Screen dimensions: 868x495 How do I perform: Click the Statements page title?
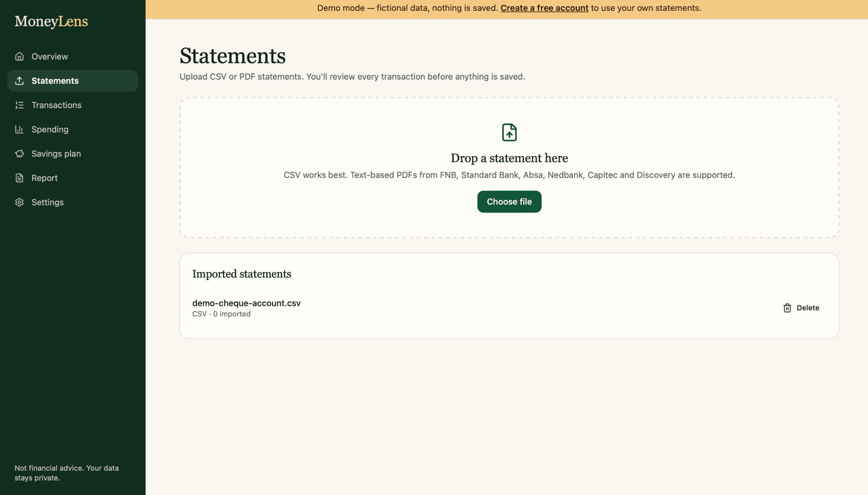(x=232, y=56)
